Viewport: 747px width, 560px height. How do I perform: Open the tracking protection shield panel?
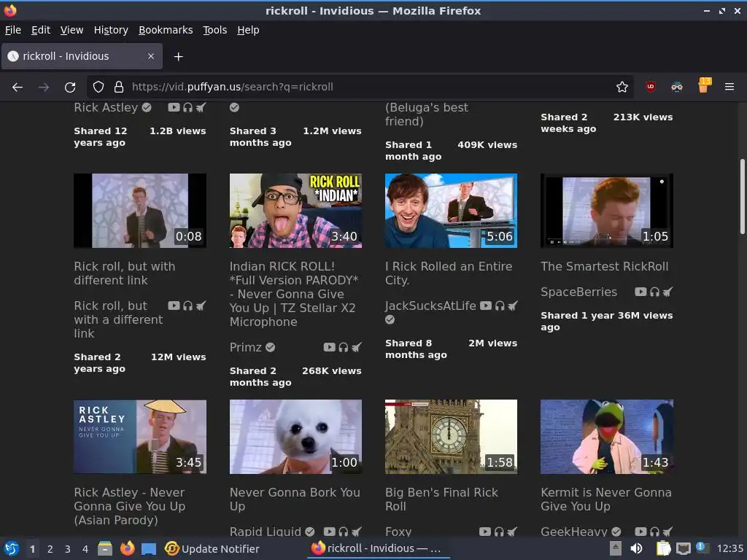98,87
